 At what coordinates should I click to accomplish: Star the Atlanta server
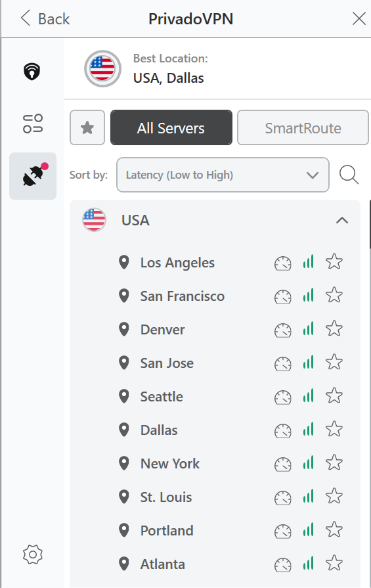[334, 563]
